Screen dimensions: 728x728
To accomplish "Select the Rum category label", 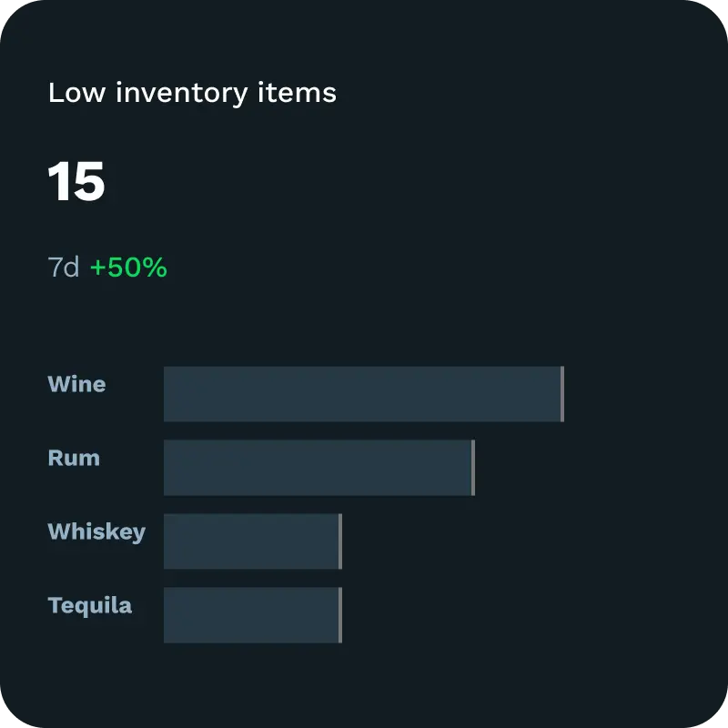I will pyautogui.click(x=74, y=458).
